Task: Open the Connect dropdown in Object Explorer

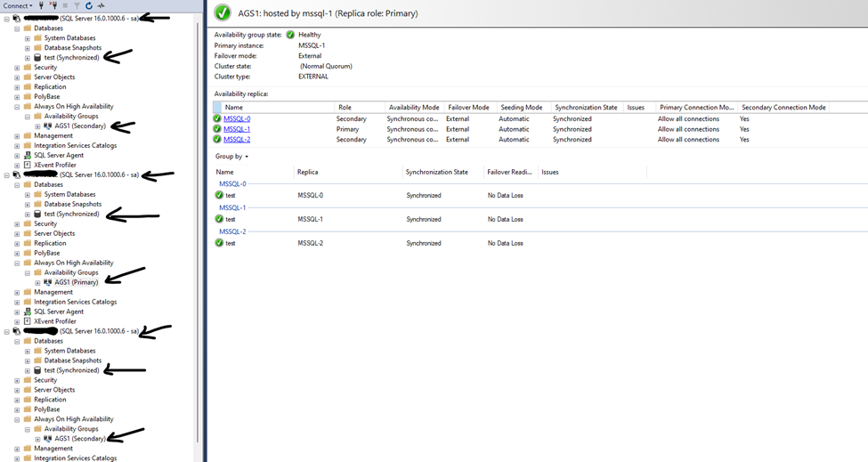Action: tap(18, 5)
